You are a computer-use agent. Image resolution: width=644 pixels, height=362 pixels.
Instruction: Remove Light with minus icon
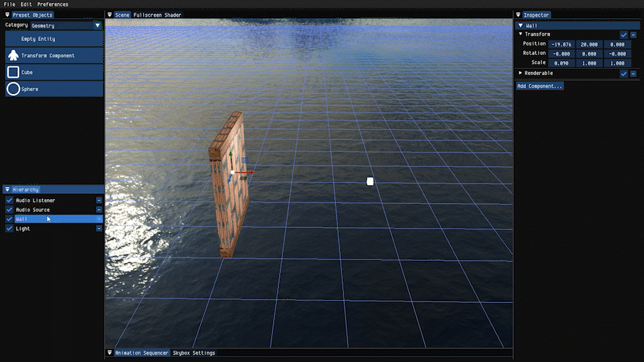[x=99, y=228]
